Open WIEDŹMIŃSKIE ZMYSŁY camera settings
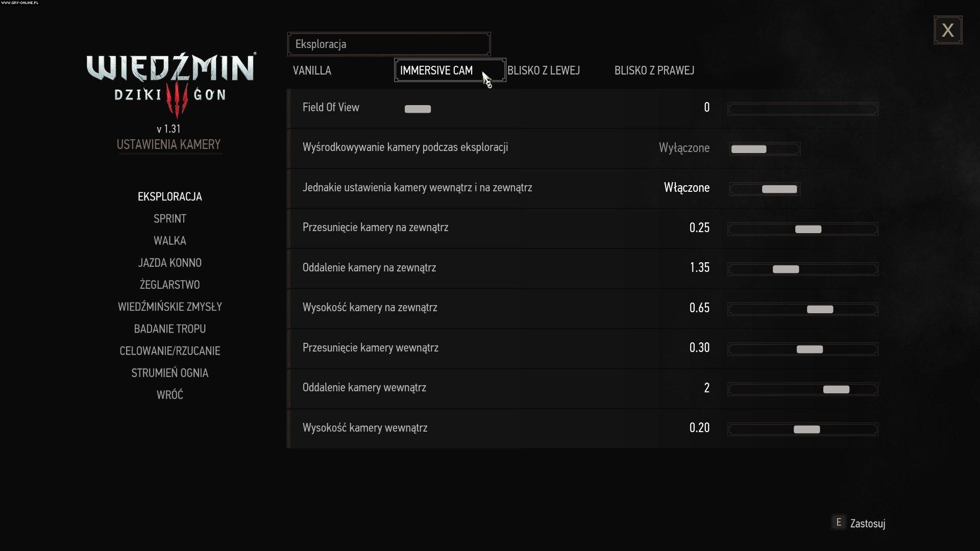The width and height of the screenshot is (980, 551). coord(169,307)
